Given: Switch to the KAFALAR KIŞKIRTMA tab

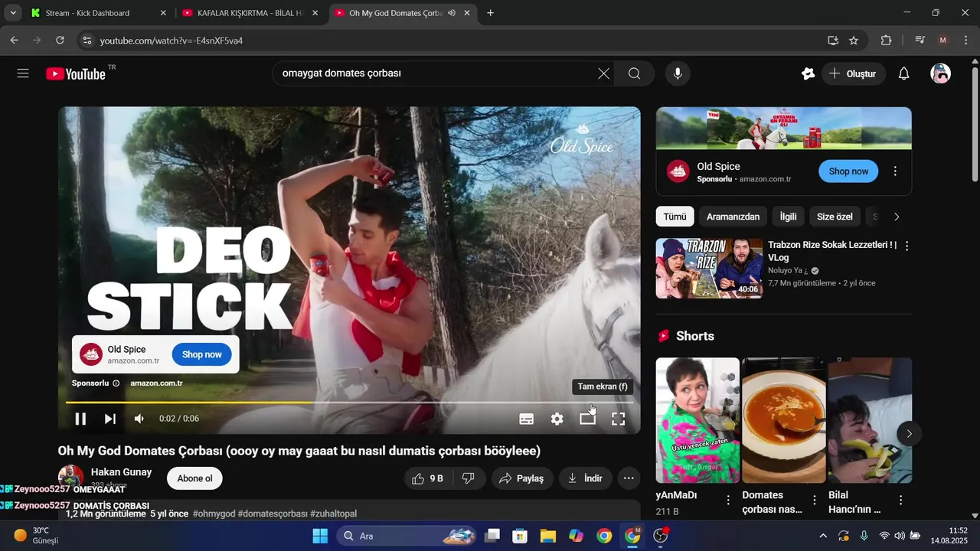Looking at the screenshot, I should coord(249,13).
